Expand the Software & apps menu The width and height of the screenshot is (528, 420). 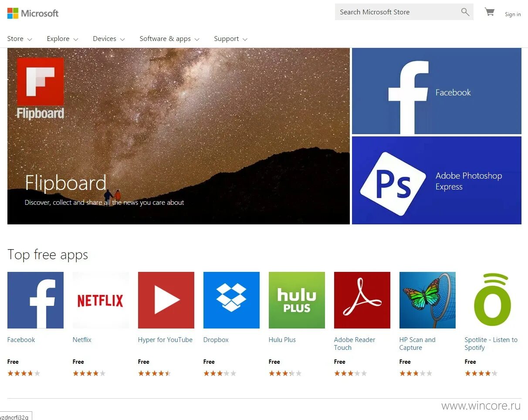click(169, 39)
